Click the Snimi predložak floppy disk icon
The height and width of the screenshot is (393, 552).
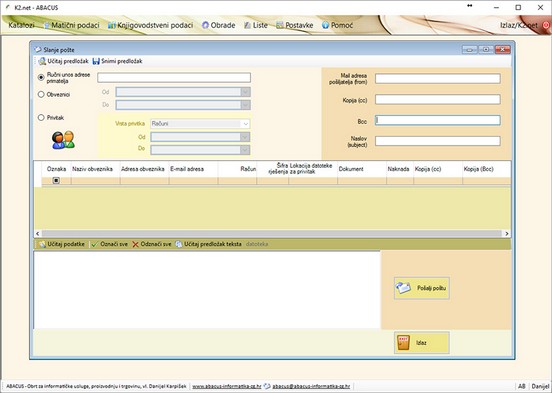pyautogui.click(x=96, y=61)
